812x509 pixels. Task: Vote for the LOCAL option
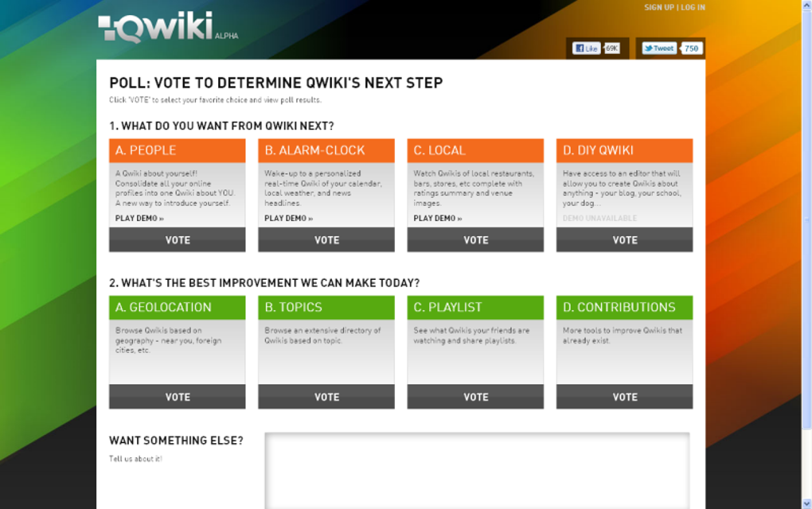click(475, 239)
